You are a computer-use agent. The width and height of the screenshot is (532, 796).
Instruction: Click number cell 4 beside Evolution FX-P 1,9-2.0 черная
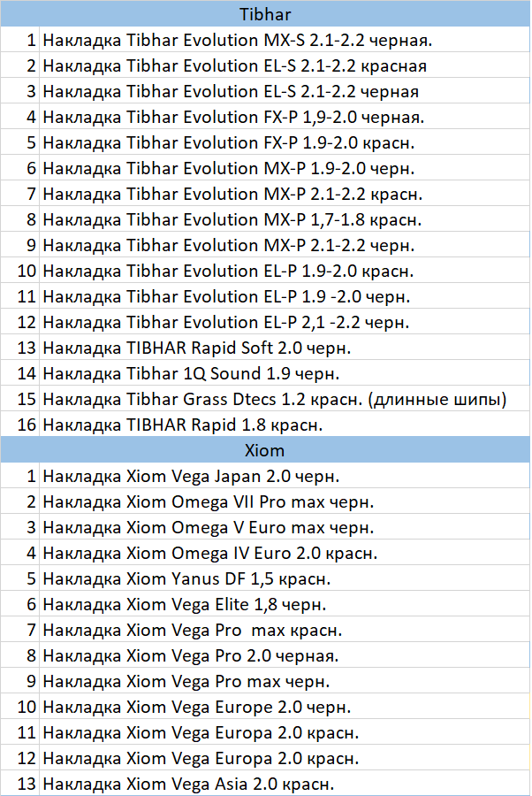tap(19, 117)
